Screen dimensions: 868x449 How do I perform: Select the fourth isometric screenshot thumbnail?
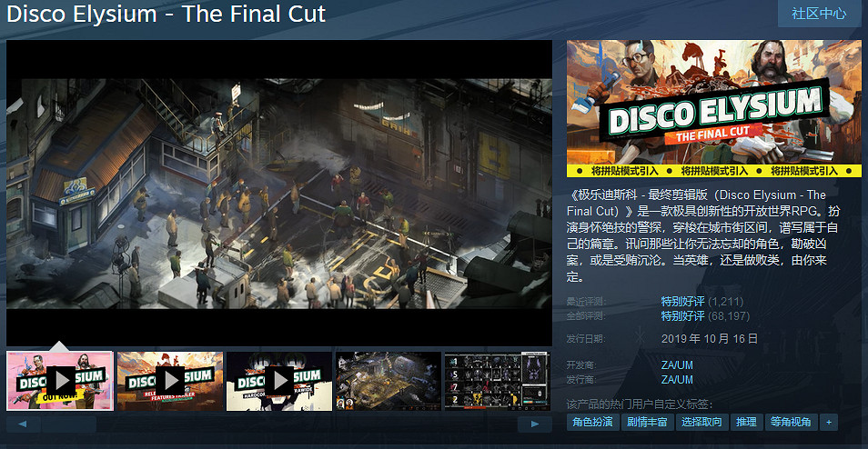click(388, 380)
